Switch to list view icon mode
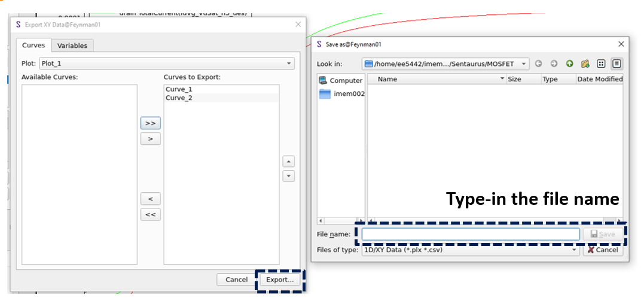Screen dimensions: 644x303 pos(601,63)
